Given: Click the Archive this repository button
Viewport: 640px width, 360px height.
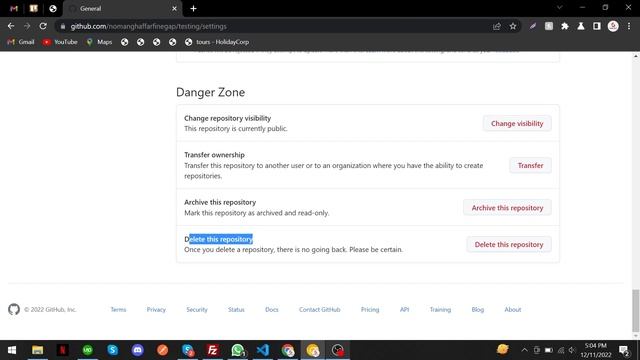Looking at the screenshot, I should pyautogui.click(x=507, y=208).
